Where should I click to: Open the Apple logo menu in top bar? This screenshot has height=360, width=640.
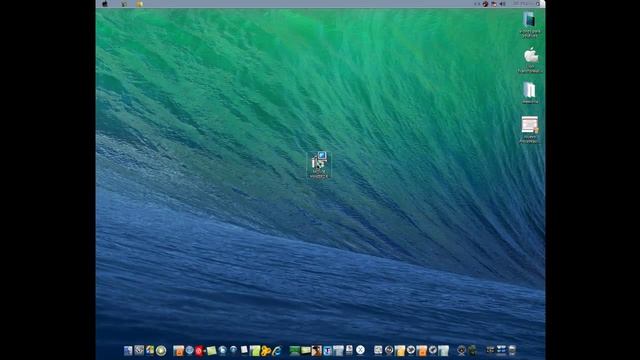pos(105,4)
